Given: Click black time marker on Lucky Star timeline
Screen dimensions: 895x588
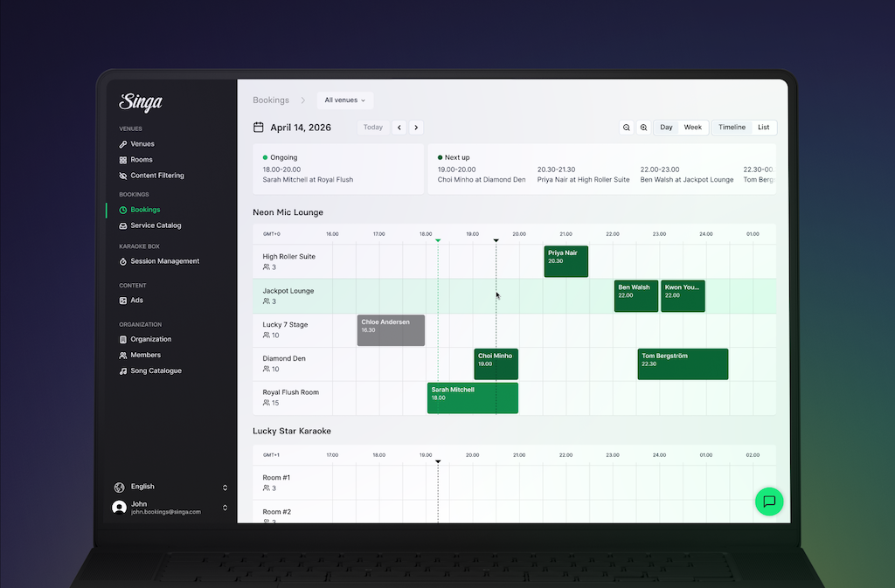Looking at the screenshot, I should (x=438, y=461).
